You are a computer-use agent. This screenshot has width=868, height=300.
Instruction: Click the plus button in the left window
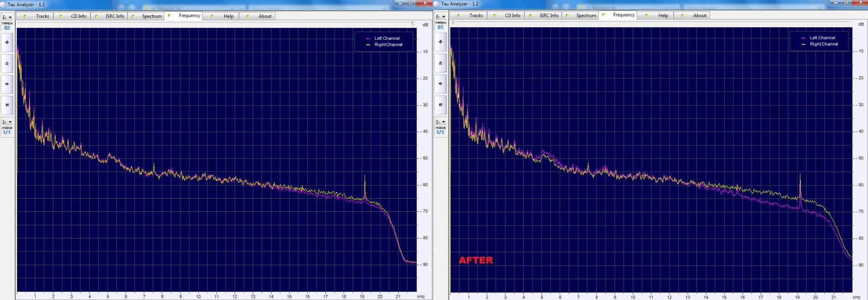click(7, 43)
